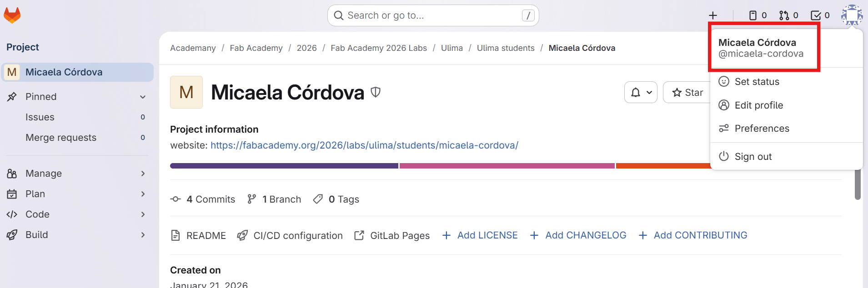Click the commits icon showing 4 Commits
The width and height of the screenshot is (868, 288).
[x=175, y=199]
